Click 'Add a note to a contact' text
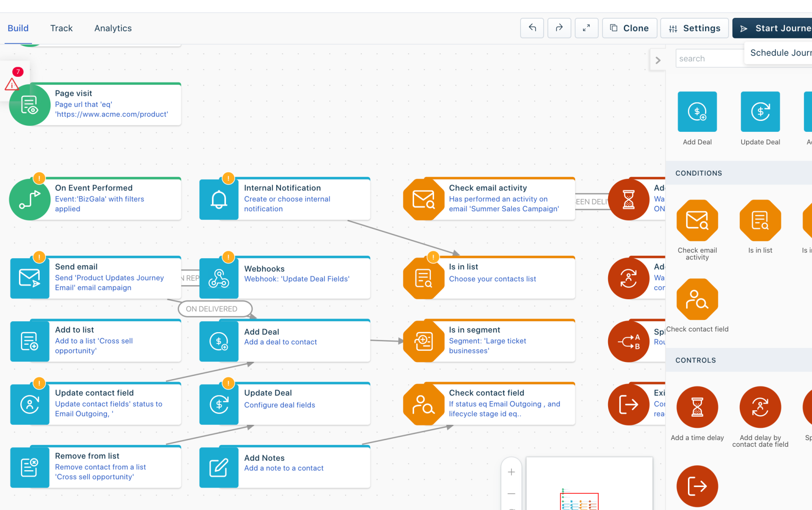 click(284, 468)
